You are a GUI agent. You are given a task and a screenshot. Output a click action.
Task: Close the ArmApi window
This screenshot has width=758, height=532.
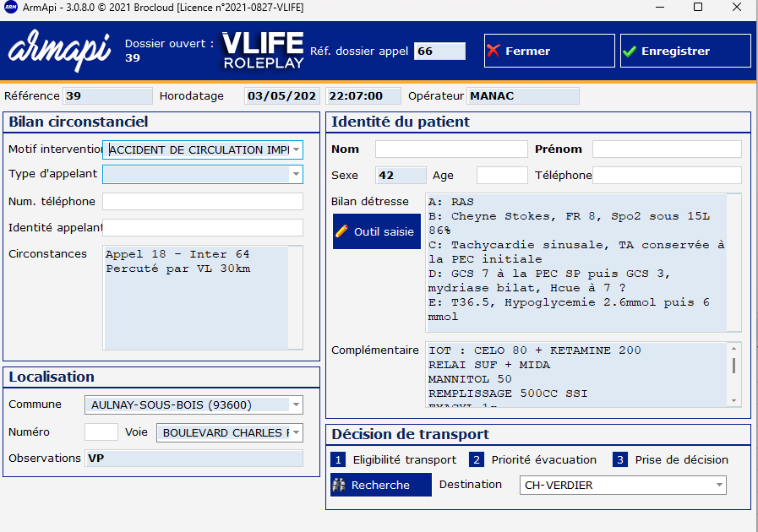737,8
